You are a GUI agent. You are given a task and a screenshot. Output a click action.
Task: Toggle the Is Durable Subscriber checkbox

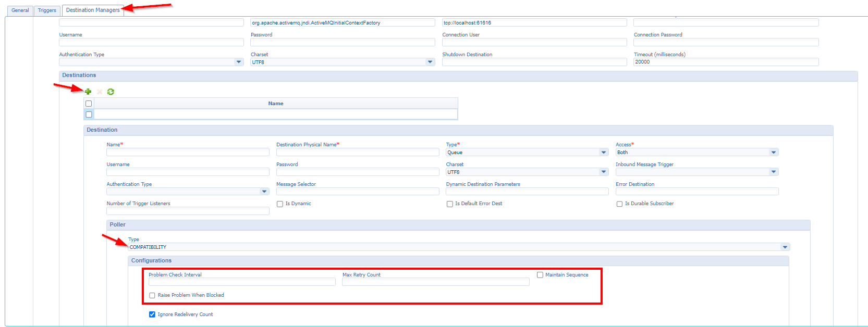[619, 204]
